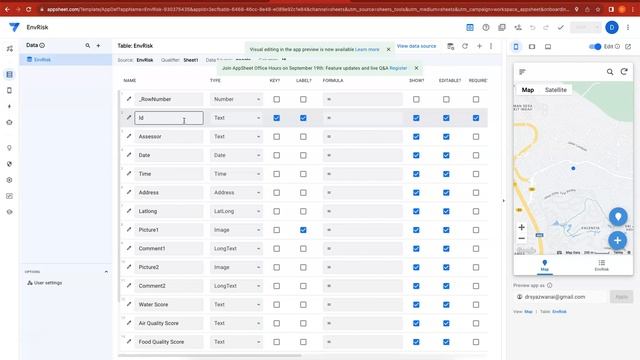Viewport: 640px width, 360px height.
Task: Click the blue location pin button on map
Action: pyautogui.click(x=618, y=216)
